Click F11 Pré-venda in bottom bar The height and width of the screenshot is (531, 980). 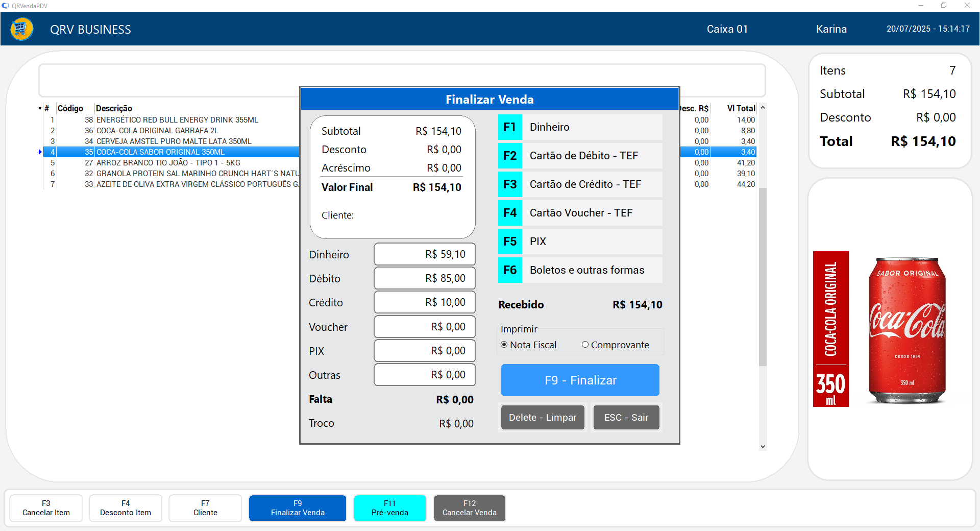389,508
